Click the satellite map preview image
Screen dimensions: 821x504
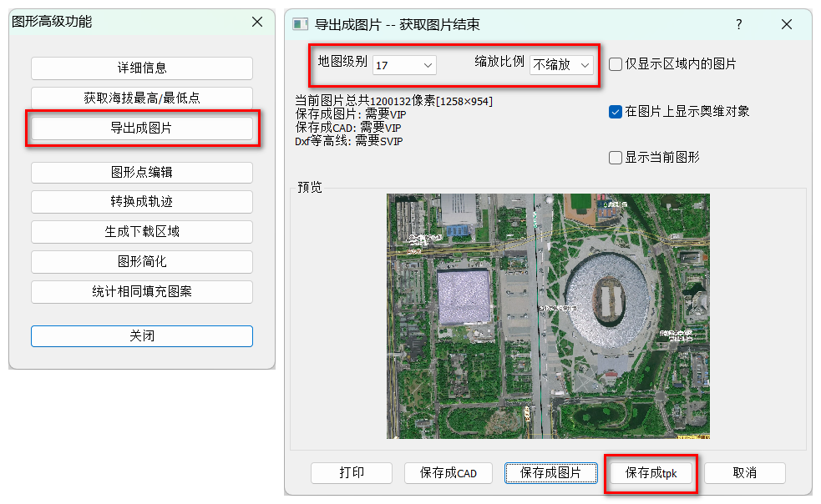548,316
